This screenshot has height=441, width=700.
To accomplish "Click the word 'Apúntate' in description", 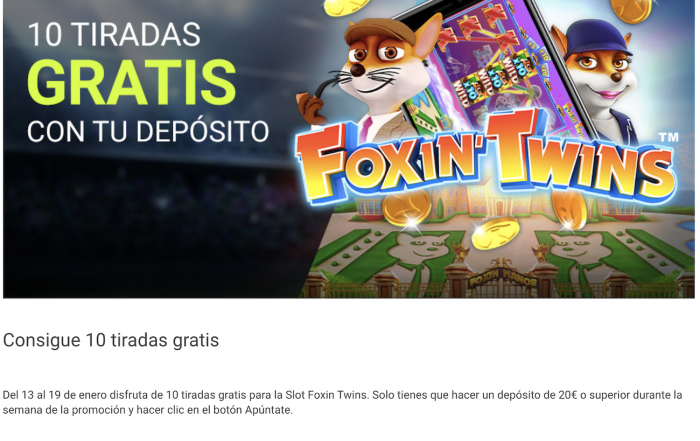I will tap(267, 410).
